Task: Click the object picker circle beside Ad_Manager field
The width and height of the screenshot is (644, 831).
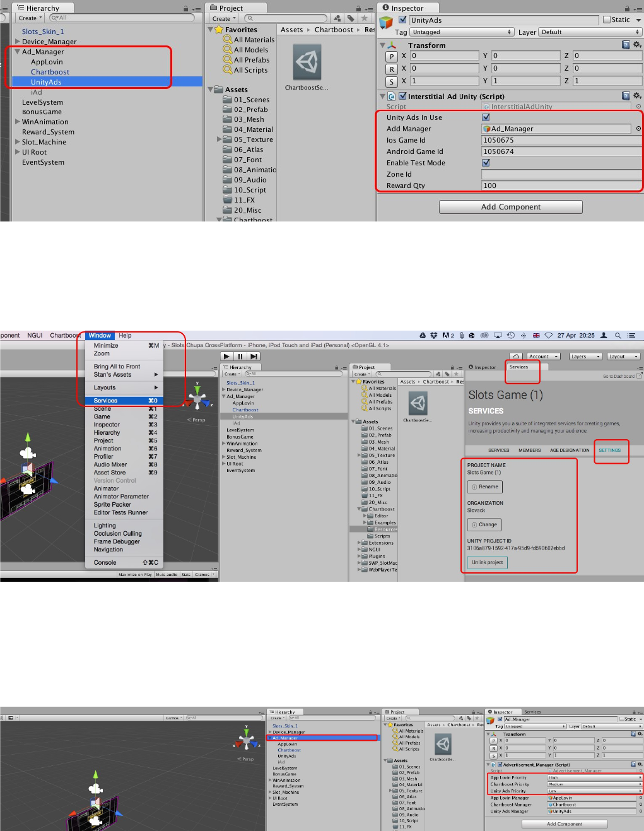Action: [638, 129]
